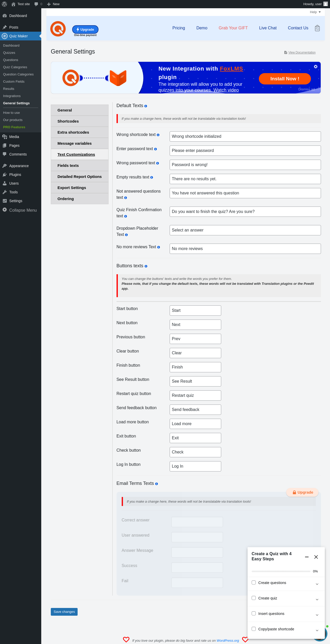Click the Quiz Maker logo in header
Screen dimensions: 330x644
pos(58,29)
